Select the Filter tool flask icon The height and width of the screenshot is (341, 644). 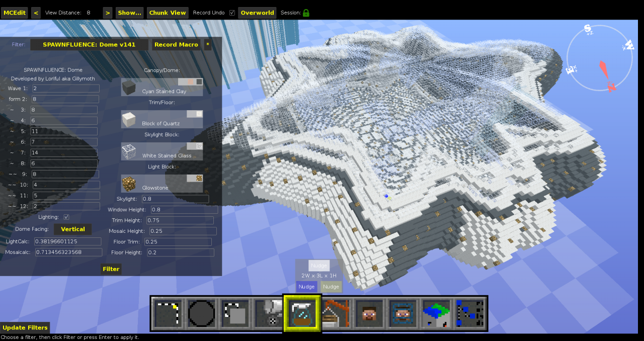click(x=301, y=313)
